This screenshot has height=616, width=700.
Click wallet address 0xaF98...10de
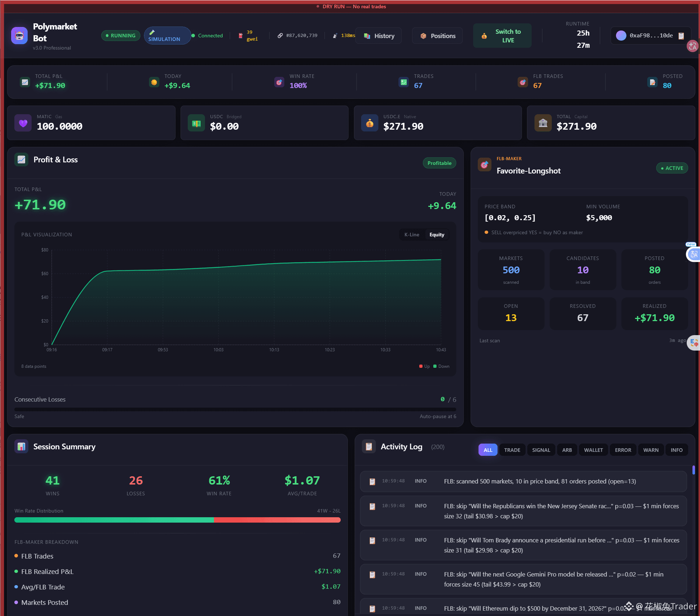(x=651, y=36)
